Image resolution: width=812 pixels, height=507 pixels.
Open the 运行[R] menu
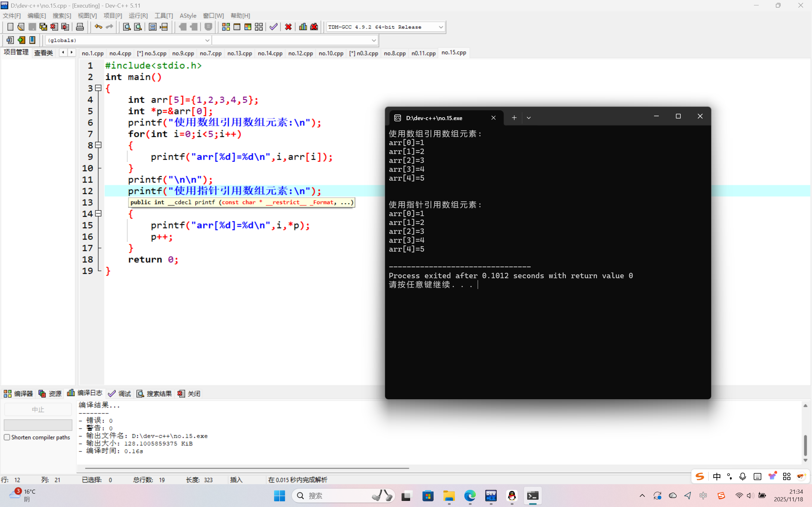pyautogui.click(x=138, y=16)
